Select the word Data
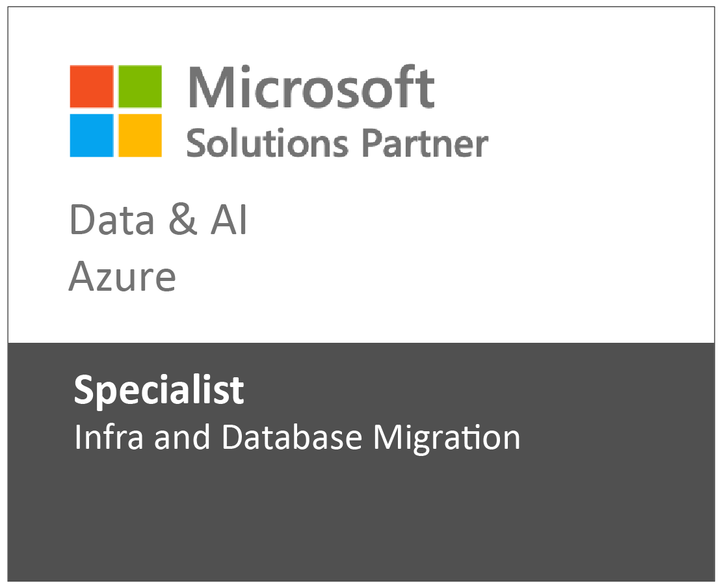723x588 pixels. (x=112, y=220)
